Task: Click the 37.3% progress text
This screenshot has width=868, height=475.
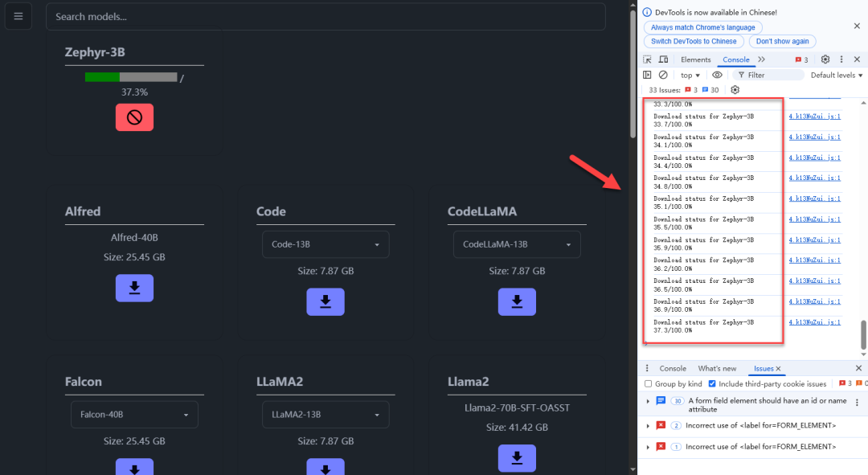Action: [x=134, y=92]
